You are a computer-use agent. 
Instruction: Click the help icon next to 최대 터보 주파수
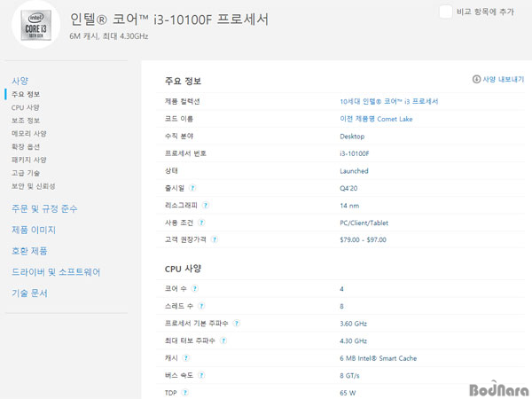[x=223, y=340]
